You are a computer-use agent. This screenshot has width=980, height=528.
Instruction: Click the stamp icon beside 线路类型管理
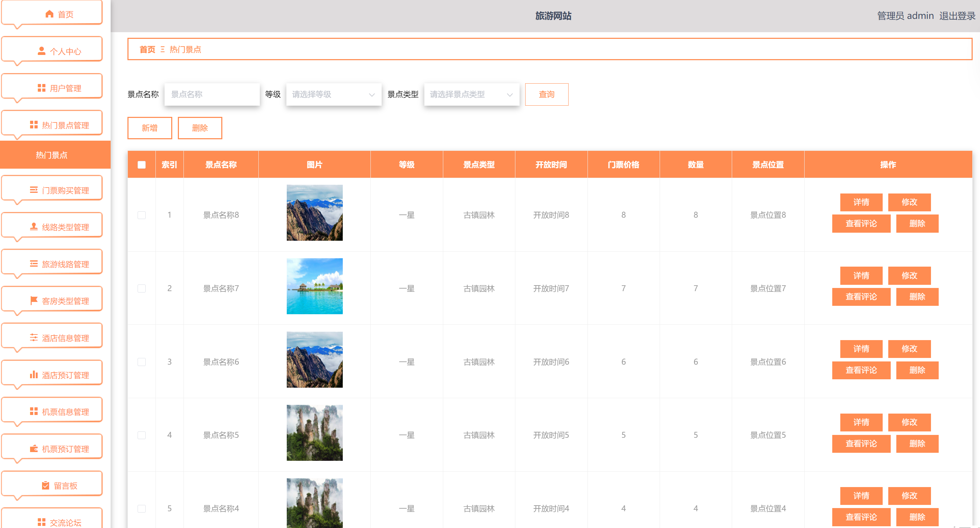pos(34,226)
